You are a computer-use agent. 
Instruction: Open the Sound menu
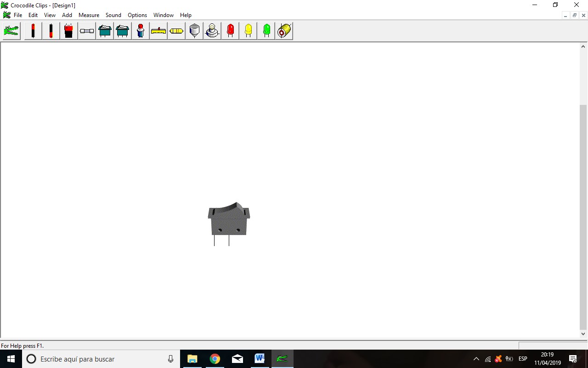113,15
